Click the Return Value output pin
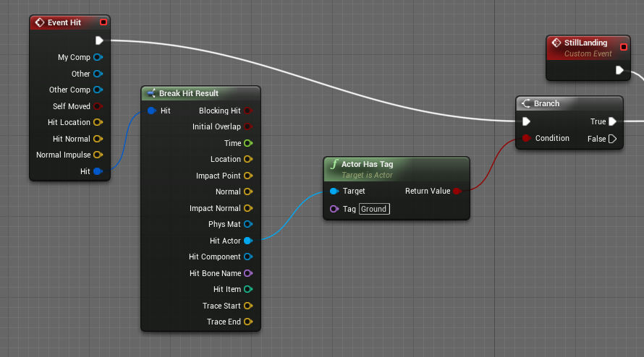This screenshot has height=357, width=644. (457, 191)
